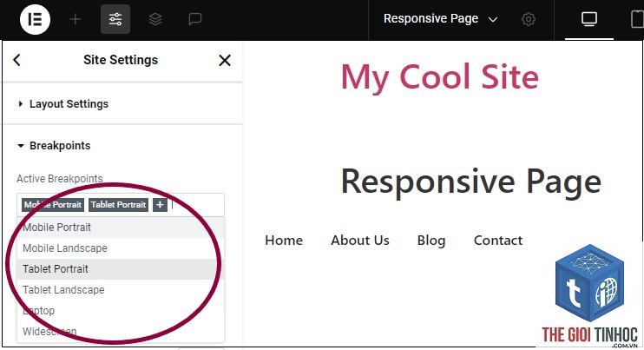This screenshot has width=644, height=350.
Task: Open the Contact menu link
Action: point(498,241)
